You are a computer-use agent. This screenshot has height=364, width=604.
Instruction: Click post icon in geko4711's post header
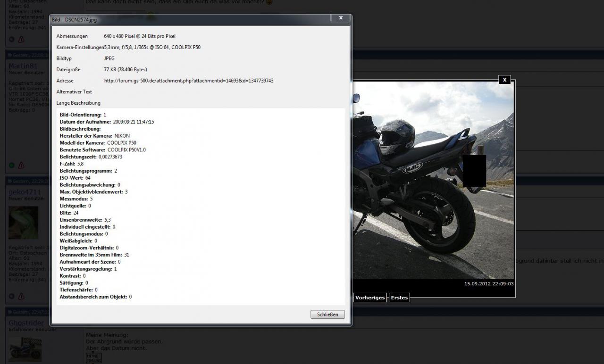pos(9,181)
